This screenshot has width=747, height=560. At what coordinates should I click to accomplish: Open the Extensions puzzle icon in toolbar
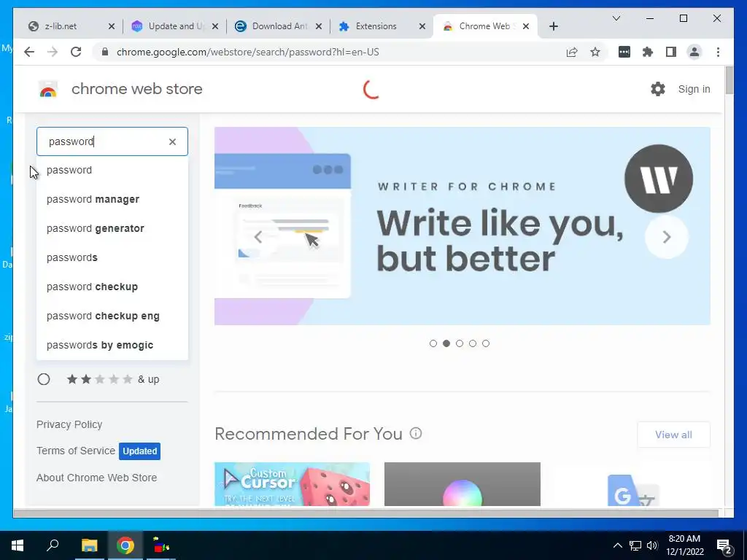pyautogui.click(x=648, y=52)
